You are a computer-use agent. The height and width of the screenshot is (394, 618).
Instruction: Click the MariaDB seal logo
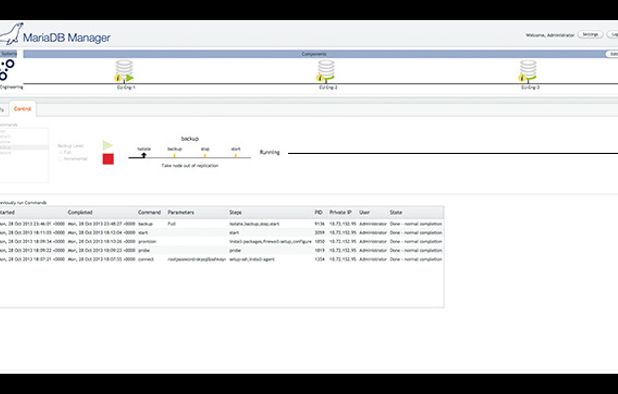coord(11,34)
